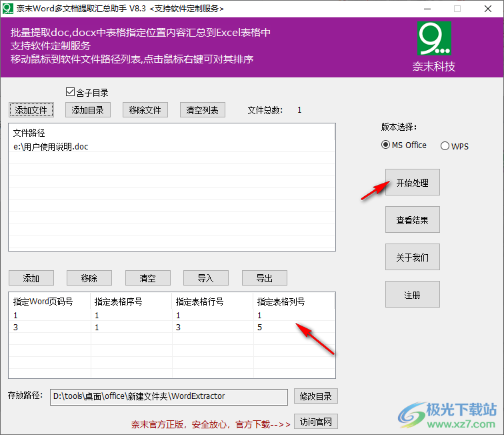504x435 pixels.
Task: Click the 添加 position button
Action: [x=31, y=278]
